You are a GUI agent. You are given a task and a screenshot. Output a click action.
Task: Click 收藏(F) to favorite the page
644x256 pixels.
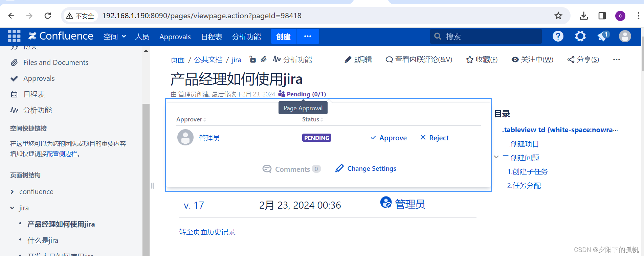(x=482, y=60)
